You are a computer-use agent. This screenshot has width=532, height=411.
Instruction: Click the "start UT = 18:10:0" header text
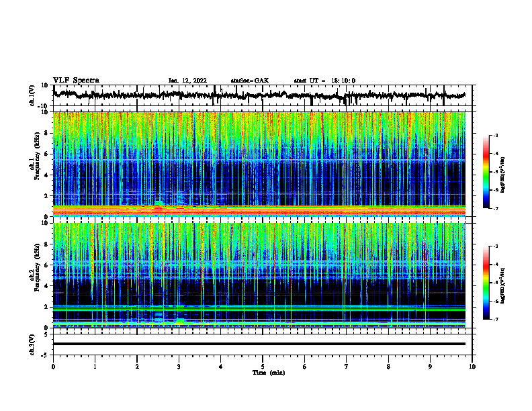(x=324, y=81)
